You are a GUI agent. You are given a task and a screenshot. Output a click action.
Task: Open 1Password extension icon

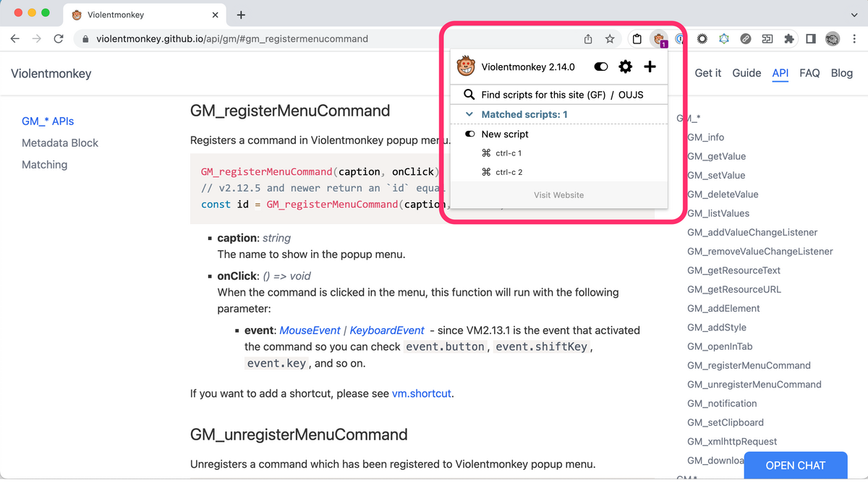click(x=680, y=39)
